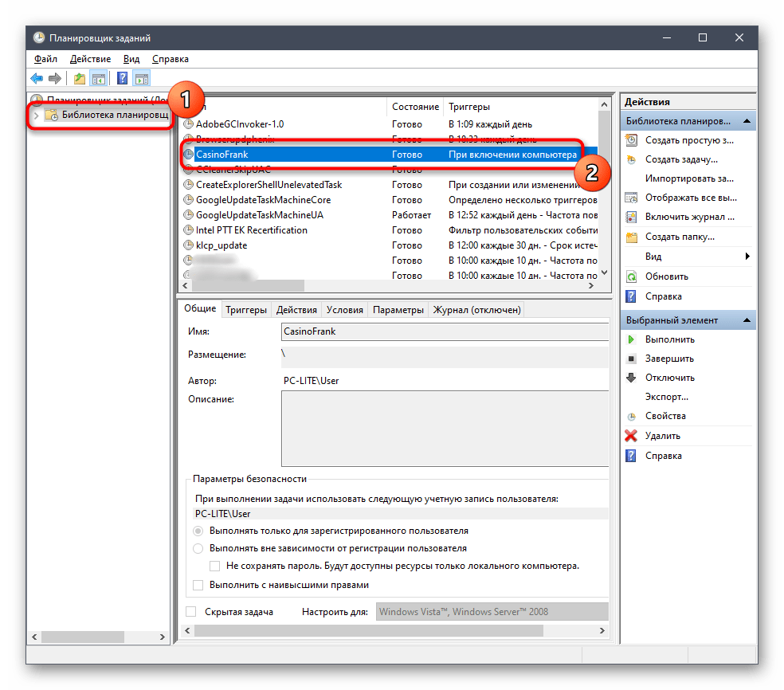Select Выполнять только для зарегистрированного пользователя radio
The height and width of the screenshot is (690, 784).
coord(198,531)
